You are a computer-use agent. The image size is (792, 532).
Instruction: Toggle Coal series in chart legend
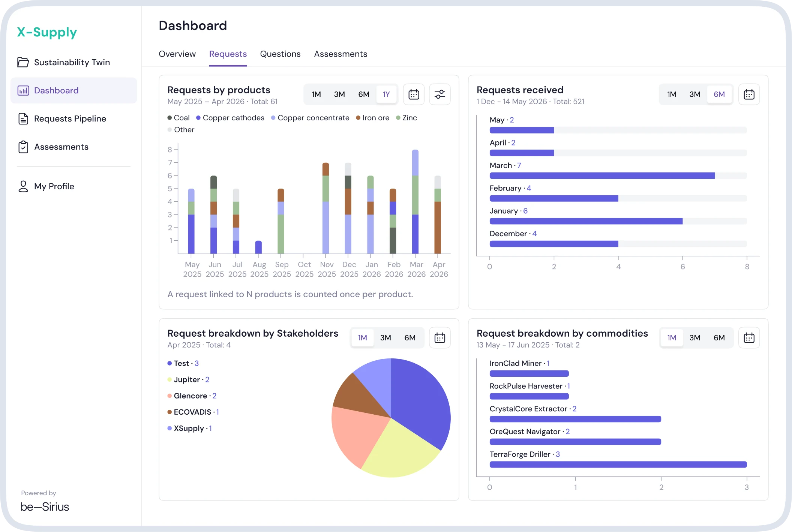tap(178, 118)
